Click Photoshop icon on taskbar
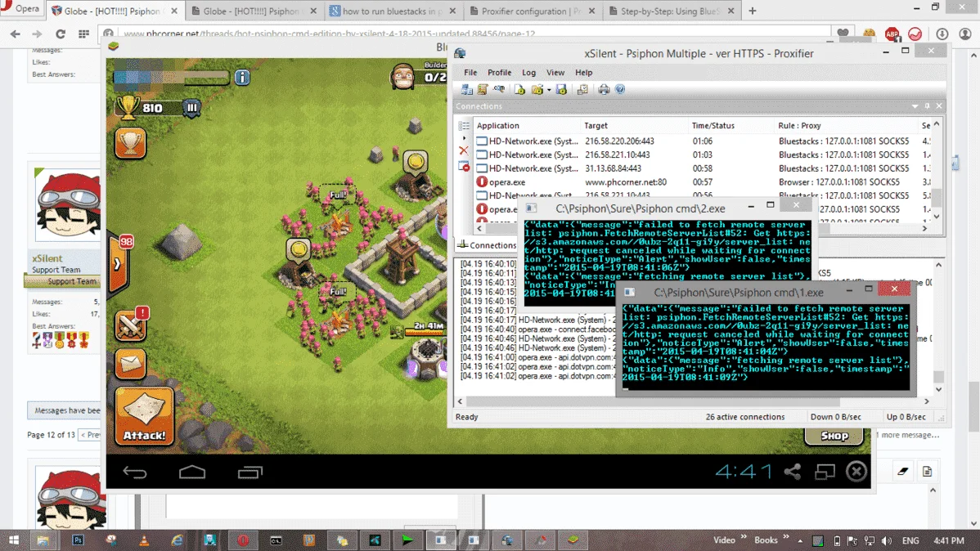Viewport: 980px width, 551px height. click(x=79, y=540)
